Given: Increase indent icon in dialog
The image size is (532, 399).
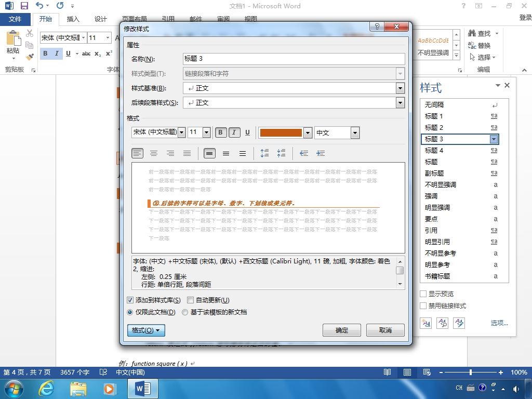Looking at the screenshot, I should click(x=321, y=153).
